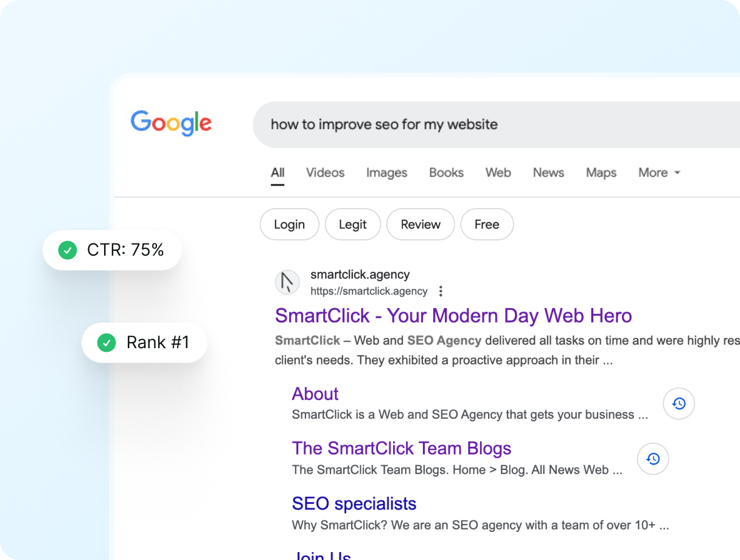The height and width of the screenshot is (560, 740).
Task: Open the Maps tab
Action: pyautogui.click(x=601, y=173)
